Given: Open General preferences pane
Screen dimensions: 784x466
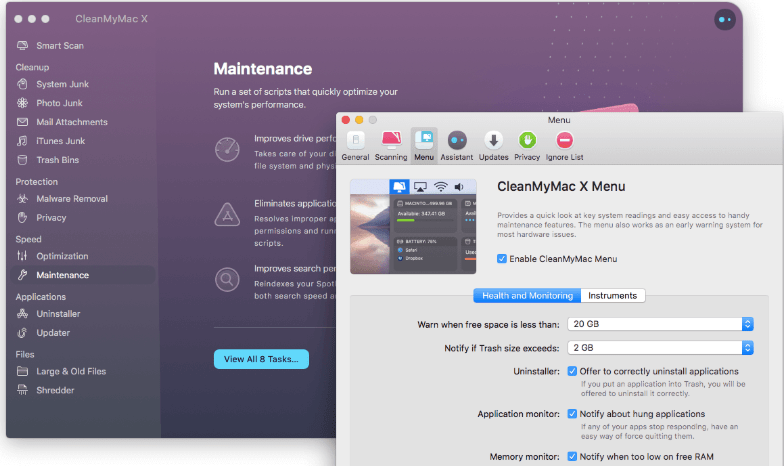Looking at the screenshot, I should click(356, 146).
